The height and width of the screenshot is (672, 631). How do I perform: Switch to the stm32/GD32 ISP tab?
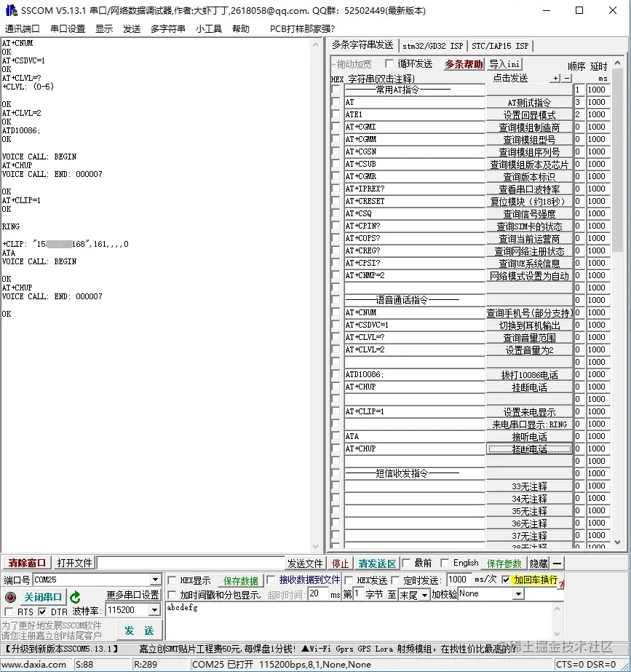coord(432,45)
